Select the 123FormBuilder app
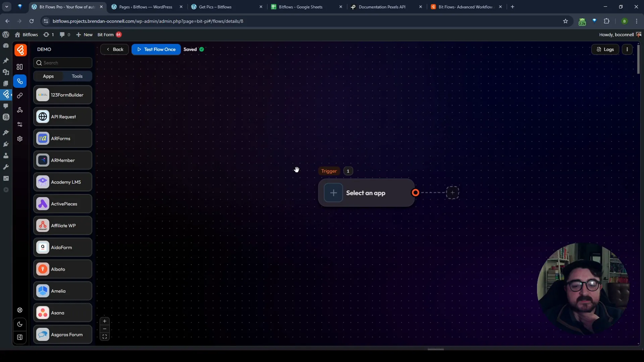 point(63,95)
